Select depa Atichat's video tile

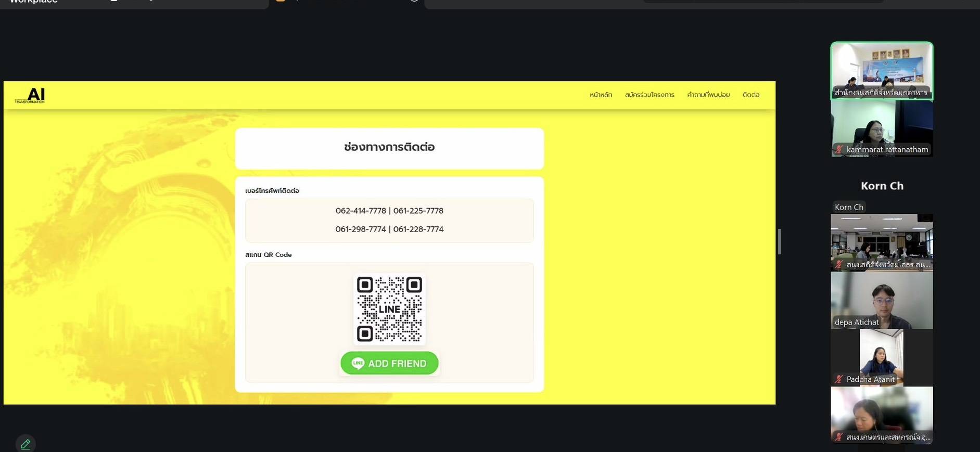[x=882, y=300]
